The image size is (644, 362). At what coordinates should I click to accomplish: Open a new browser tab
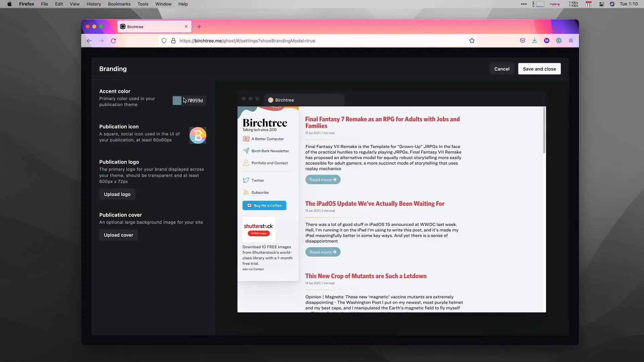pos(199,27)
